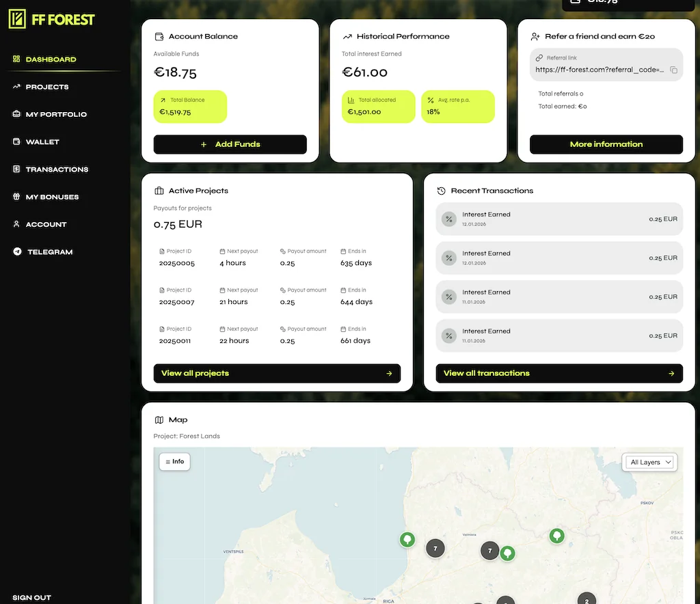Click the referral link field
This screenshot has height=604, width=700.
click(x=599, y=70)
